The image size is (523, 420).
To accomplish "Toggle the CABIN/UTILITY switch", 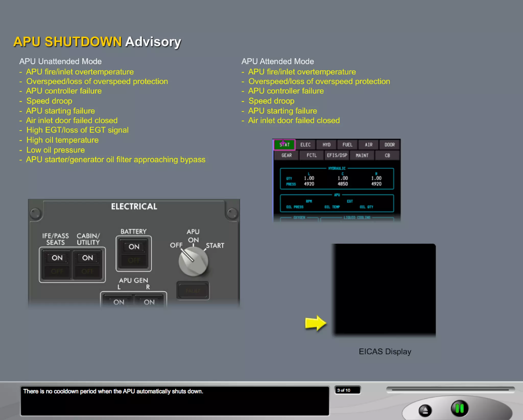I will [88, 264].
